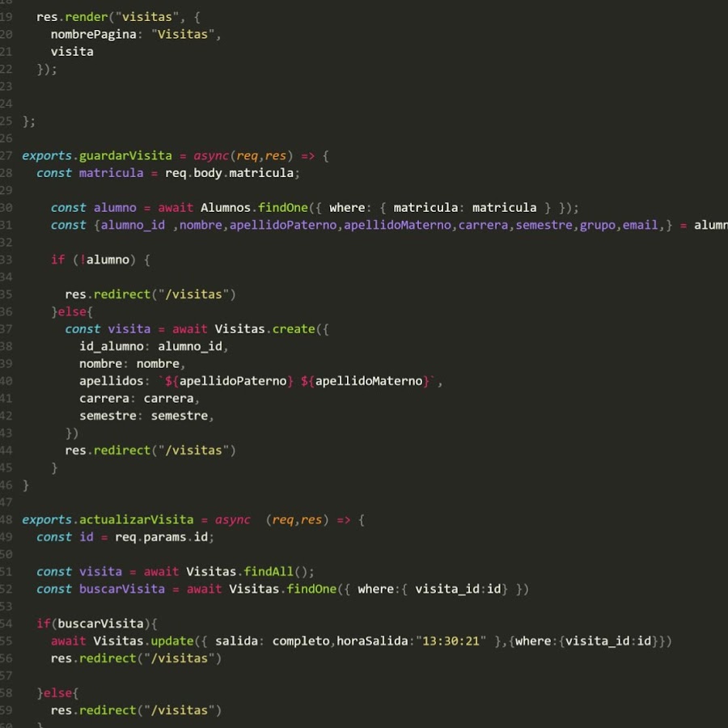728x728 pixels.
Task: Click the matricula constant declared on line 28
Action: 112,173
